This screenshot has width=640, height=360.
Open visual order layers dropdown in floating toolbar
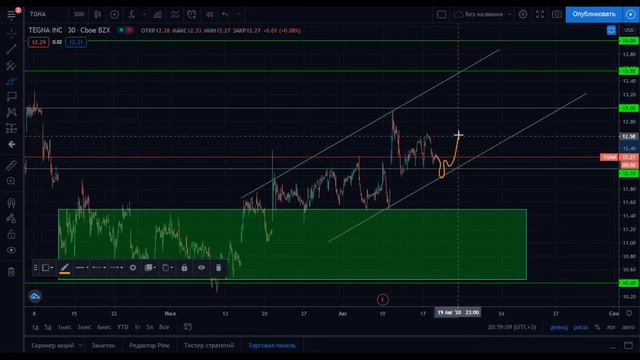click(150, 268)
